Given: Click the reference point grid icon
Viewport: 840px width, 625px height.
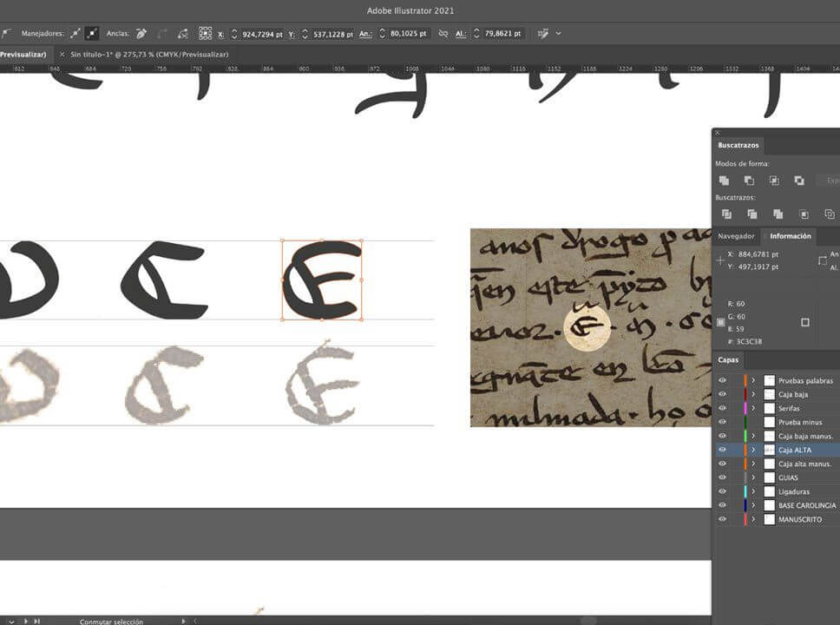Looking at the screenshot, I should pos(205,34).
